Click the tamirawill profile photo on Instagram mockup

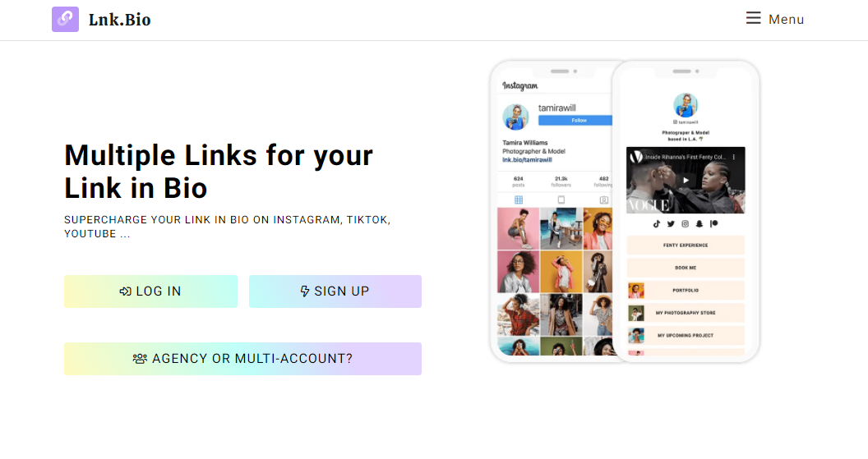(515, 117)
